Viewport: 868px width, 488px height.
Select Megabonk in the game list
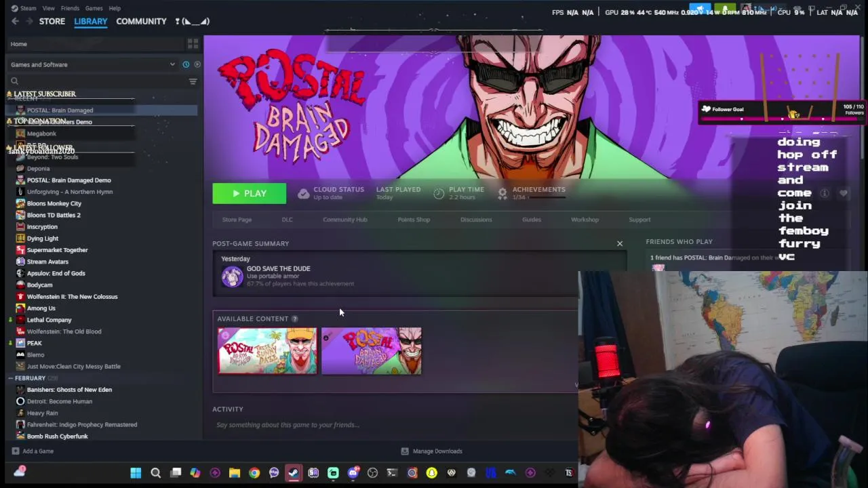coord(41,134)
